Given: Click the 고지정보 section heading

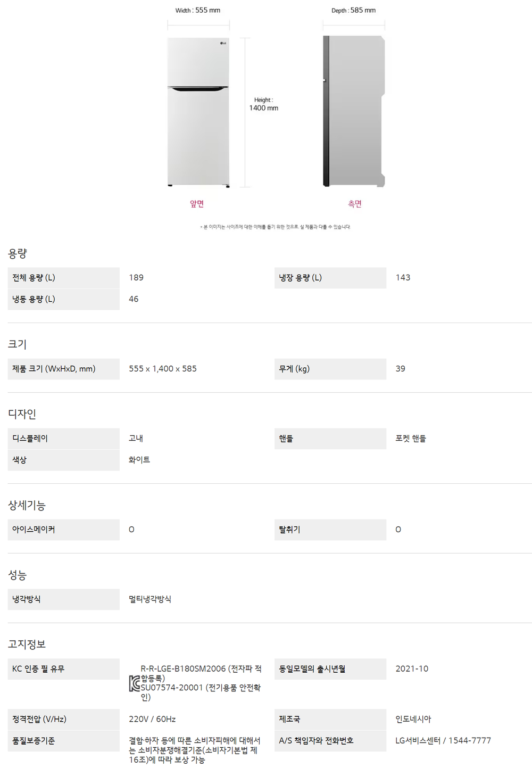Looking at the screenshot, I should click(27, 644).
